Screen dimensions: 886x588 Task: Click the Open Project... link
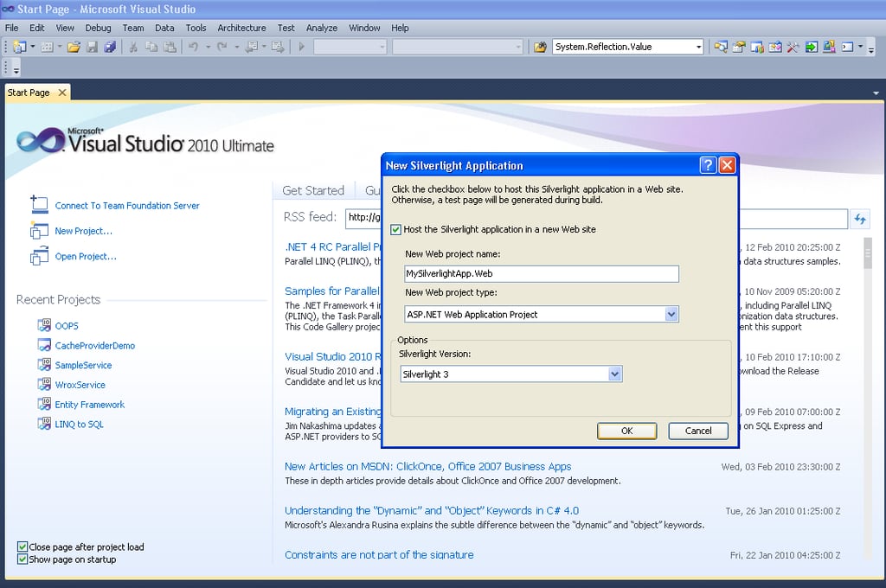tap(86, 257)
